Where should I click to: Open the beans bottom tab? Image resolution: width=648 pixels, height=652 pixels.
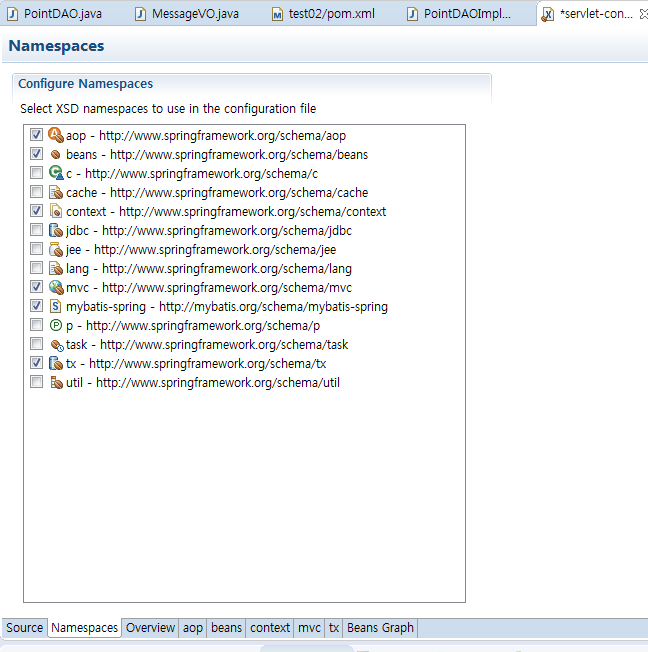(x=226, y=627)
